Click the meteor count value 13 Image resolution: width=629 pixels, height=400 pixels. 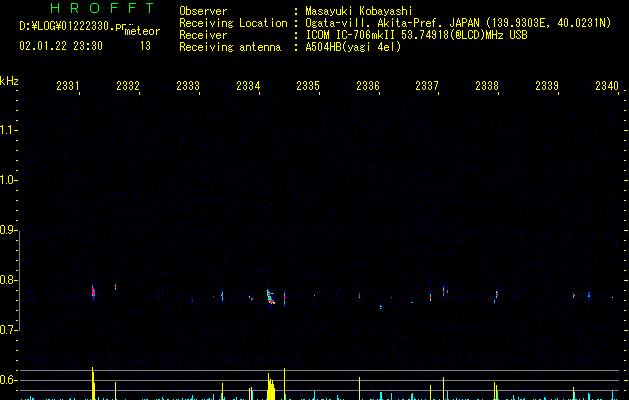click(x=145, y=46)
